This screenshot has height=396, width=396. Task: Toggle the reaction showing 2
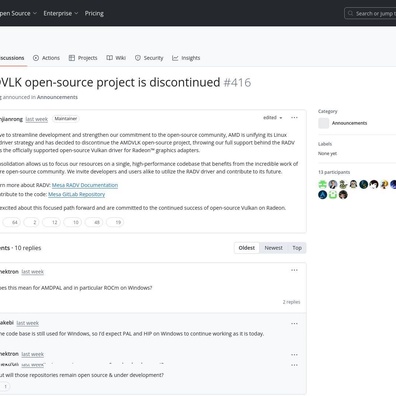[31, 222]
